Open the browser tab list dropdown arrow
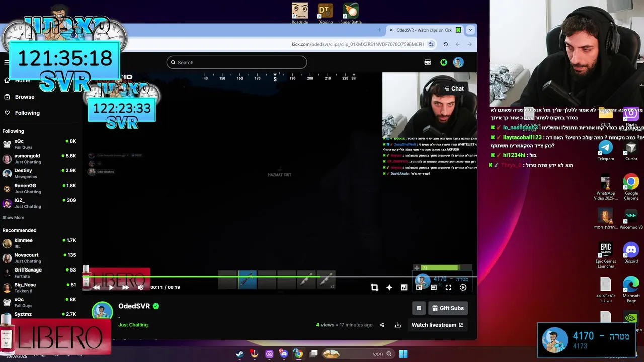Image resolution: width=644 pixels, height=362 pixels. (x=470, y=30)
